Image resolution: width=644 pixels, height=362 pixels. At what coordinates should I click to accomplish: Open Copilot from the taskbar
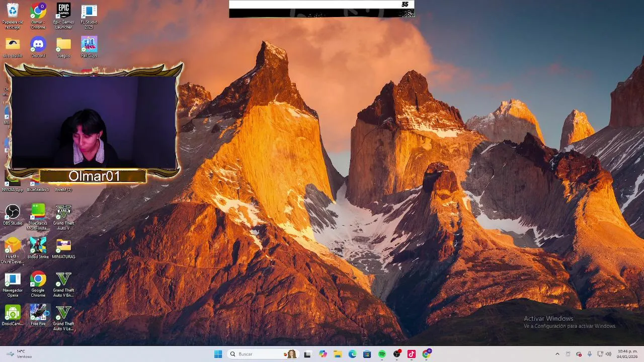click(x=323, y=354)
